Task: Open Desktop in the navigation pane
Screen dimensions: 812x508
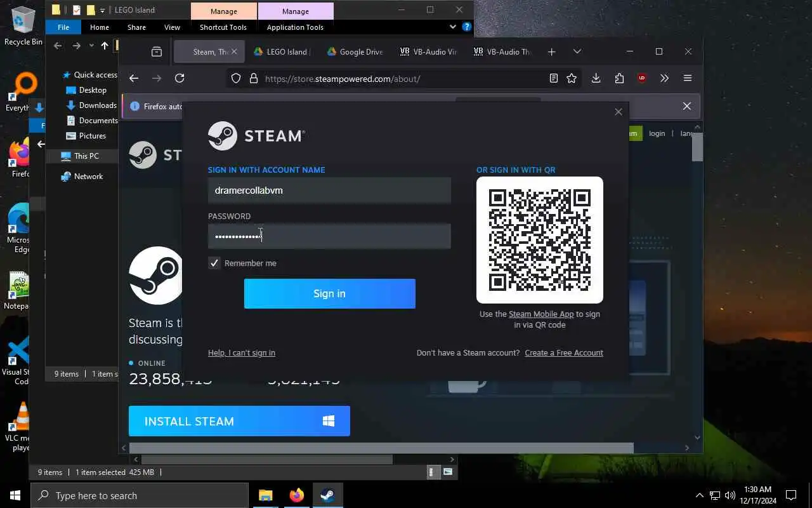Action: (x=86, y=90)
